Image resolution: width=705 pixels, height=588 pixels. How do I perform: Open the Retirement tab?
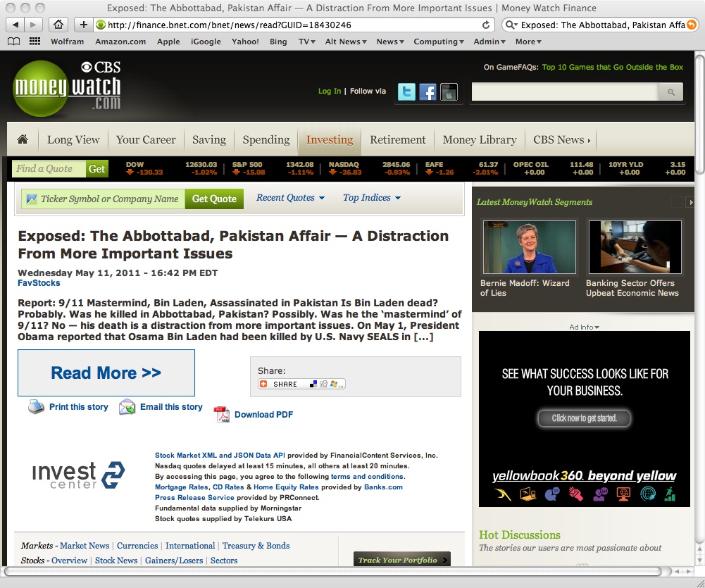click(x=397, y=139)
